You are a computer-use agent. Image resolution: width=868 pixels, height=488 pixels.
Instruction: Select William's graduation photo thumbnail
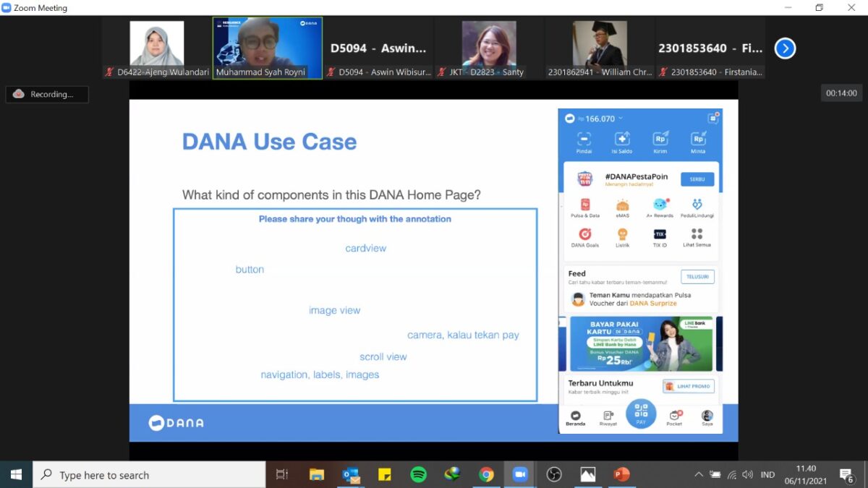point(600,48)
